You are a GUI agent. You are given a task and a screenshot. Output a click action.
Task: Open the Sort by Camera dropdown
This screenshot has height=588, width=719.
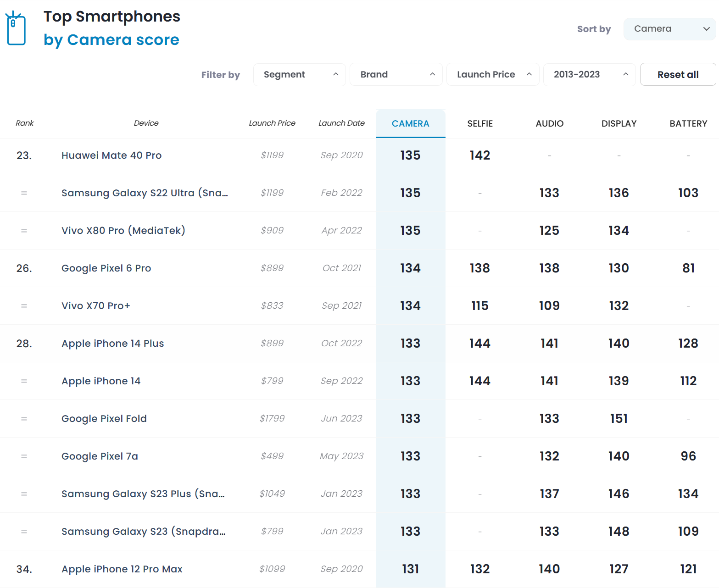pos(669,29)
